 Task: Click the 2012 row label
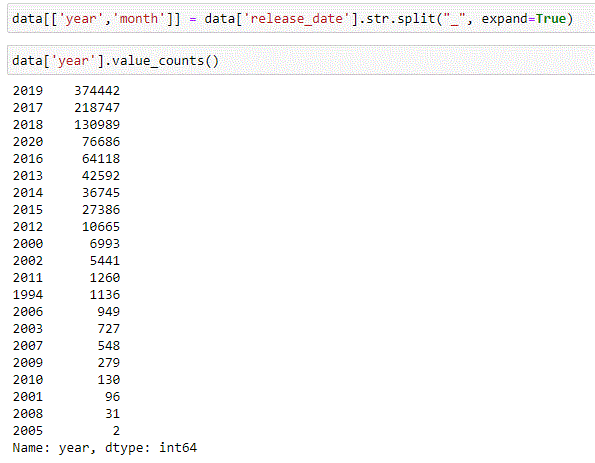[28, 227]
